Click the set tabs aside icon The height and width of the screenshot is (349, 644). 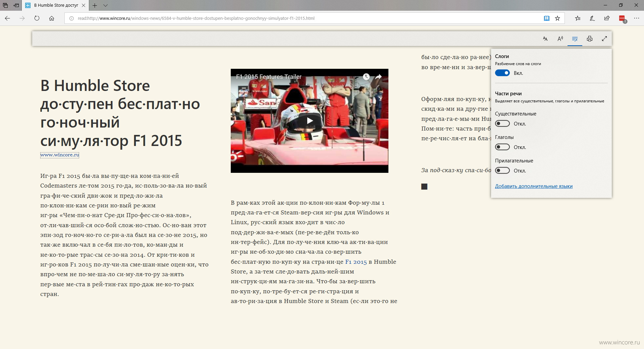tap(16, 5)
